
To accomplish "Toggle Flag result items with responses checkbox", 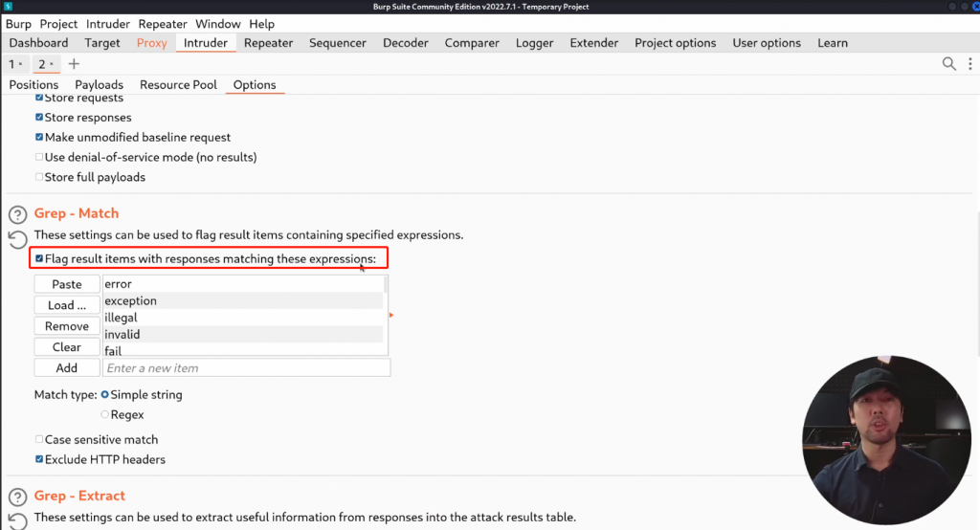I will [x=39, y=258].
